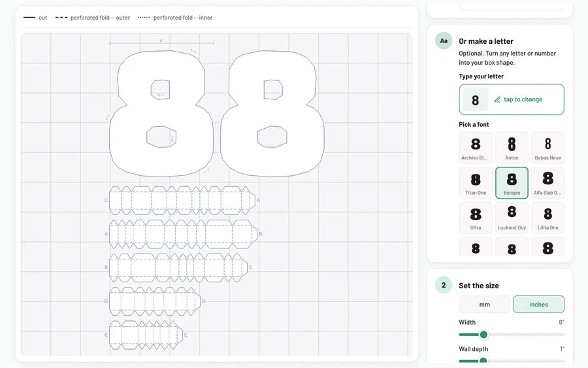This screenshot has height=368, width=588.
Task: Click the Width value 6"
Action: [x=561, y=322]
